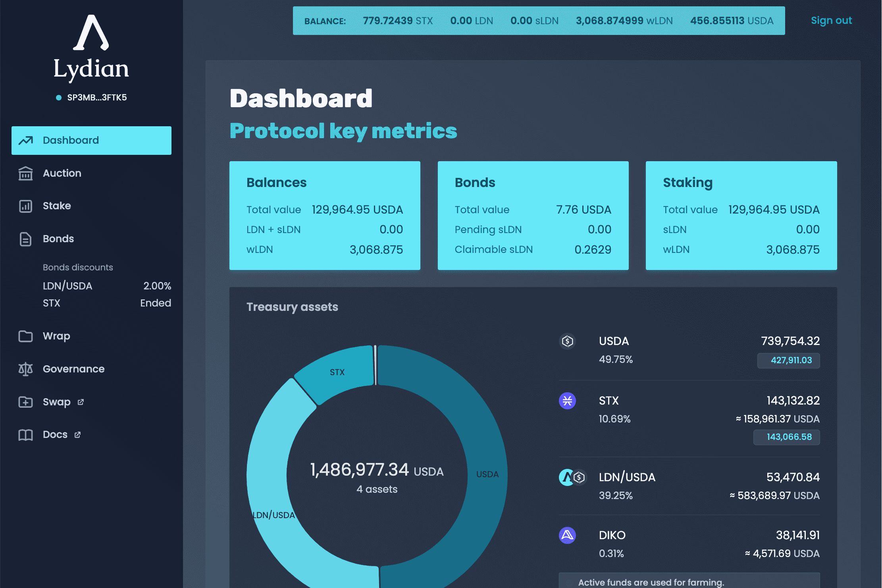Click the Governance scales icon
This screenshot has width=882, height=588.
[25, 369]
